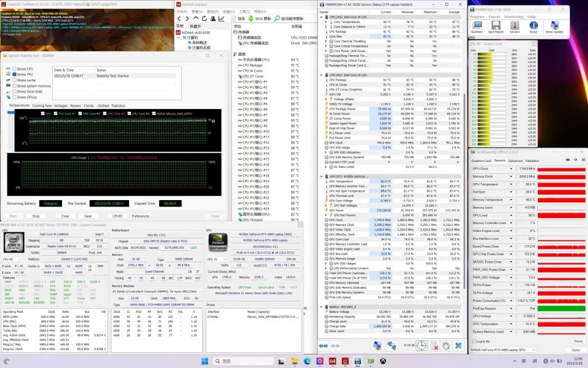The image size is (588, 368).
Task: Click AIDA64 refresh icon
Action: click(204, 19)
